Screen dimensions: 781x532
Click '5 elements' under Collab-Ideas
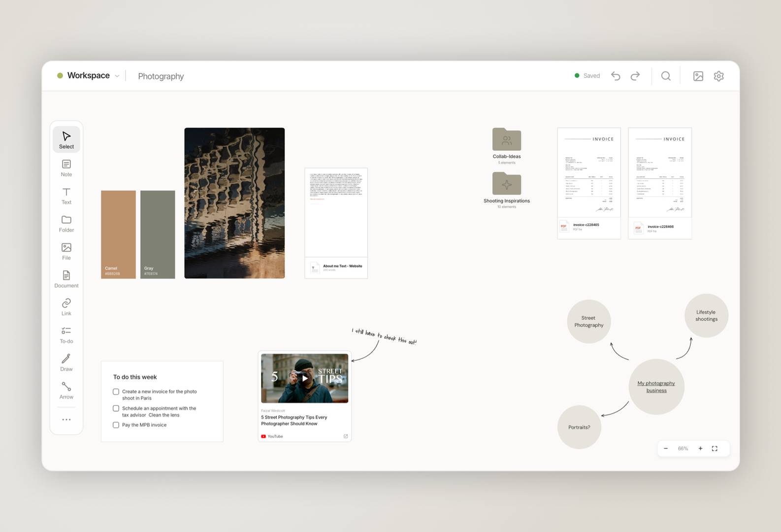point(507,163)
